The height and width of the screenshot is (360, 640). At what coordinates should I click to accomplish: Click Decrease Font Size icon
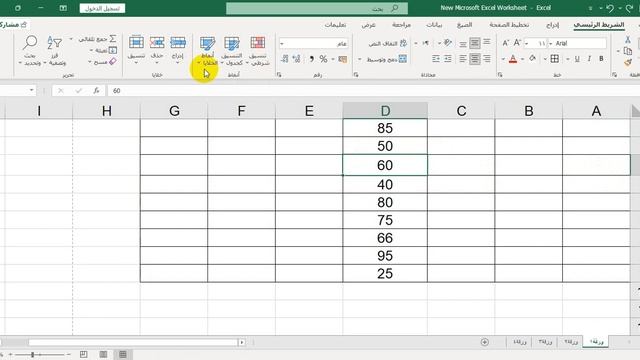point(506,43)
